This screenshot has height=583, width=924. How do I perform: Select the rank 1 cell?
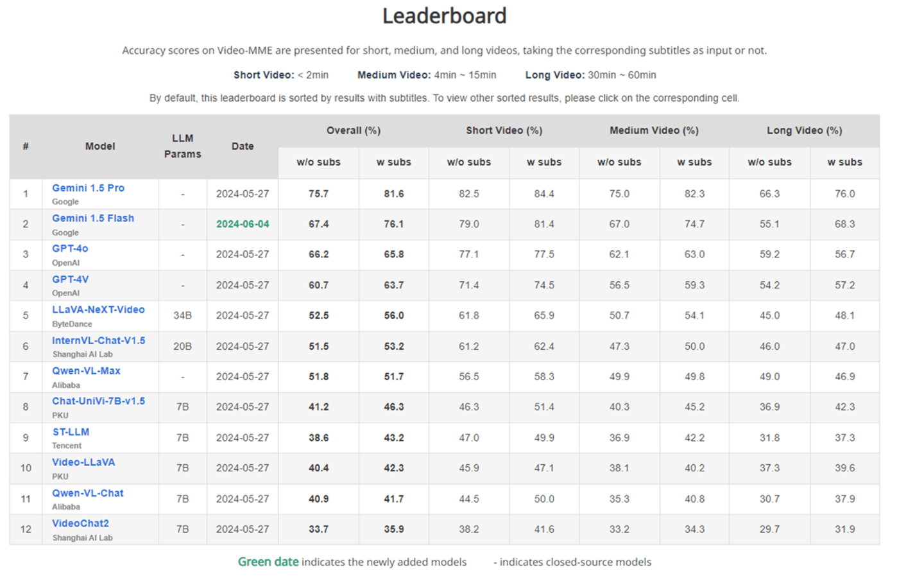(x=26, y=194)
